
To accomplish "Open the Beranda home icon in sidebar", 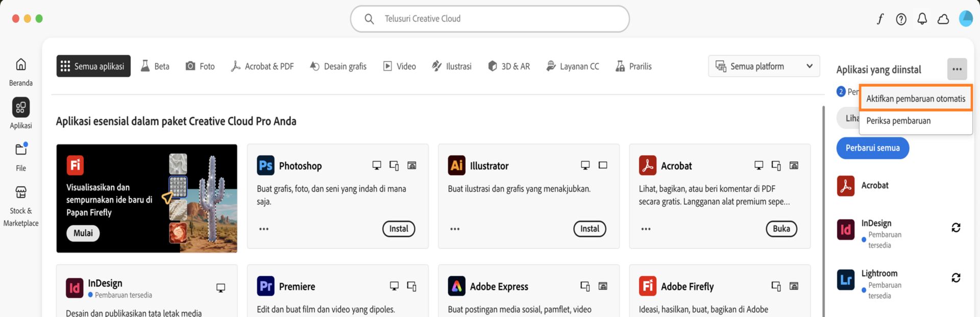I will tap(21, 65).
